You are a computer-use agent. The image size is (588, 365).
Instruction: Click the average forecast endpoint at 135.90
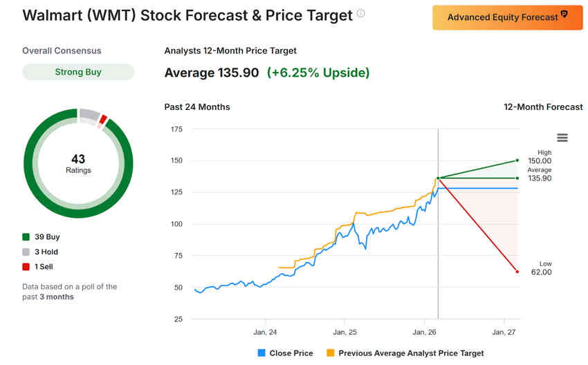pos(517,178)
